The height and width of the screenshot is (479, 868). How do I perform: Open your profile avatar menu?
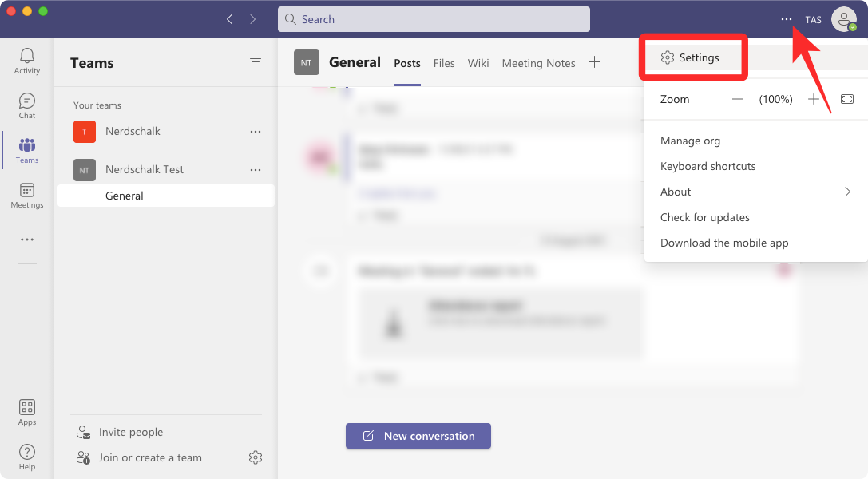click(844, 19)
